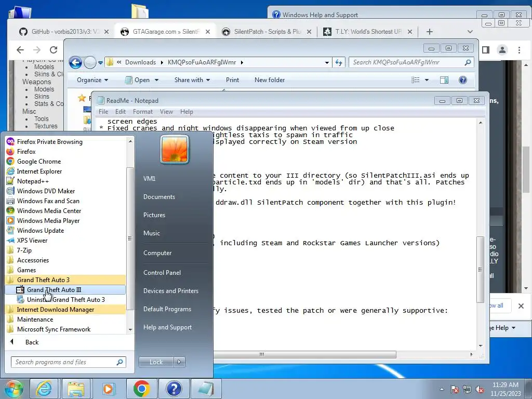The width and height of the screenshot is (532, 399).
Task: Expand the shutdown options arrow beside Lock
Action: click(x=179, y=362)
